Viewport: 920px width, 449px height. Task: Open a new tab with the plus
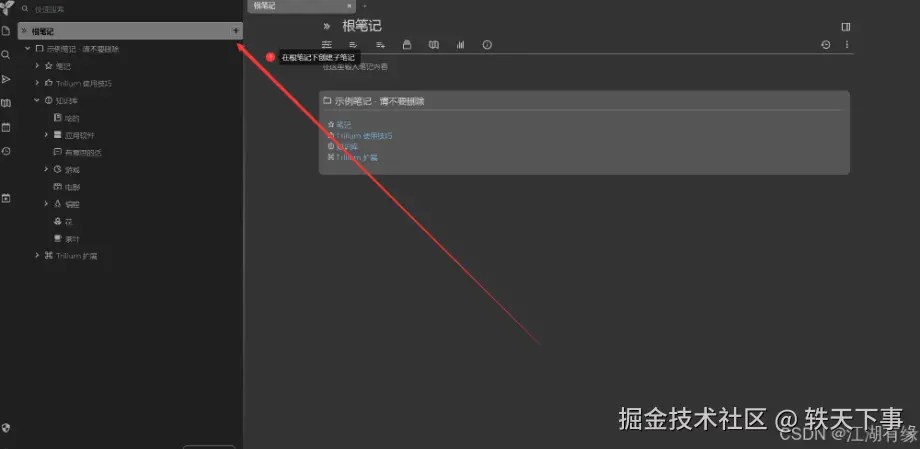(364, 6)
